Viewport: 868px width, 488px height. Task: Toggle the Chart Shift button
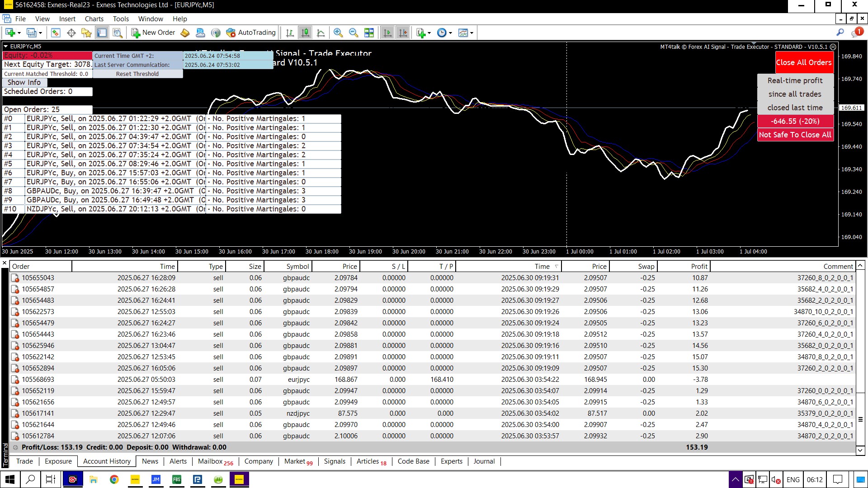coord(403,33)
